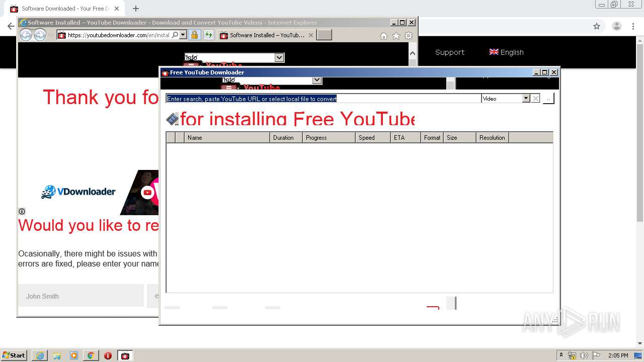
Task: Open Chrome three-dot menu
Action: [x=634, y=26]
